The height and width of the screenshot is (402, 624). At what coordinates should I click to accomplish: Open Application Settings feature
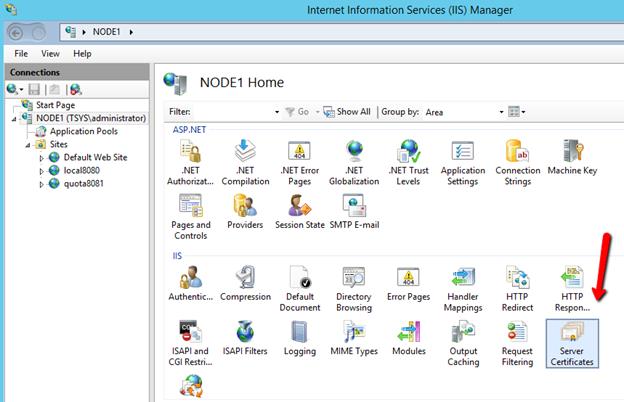[463, 163]
